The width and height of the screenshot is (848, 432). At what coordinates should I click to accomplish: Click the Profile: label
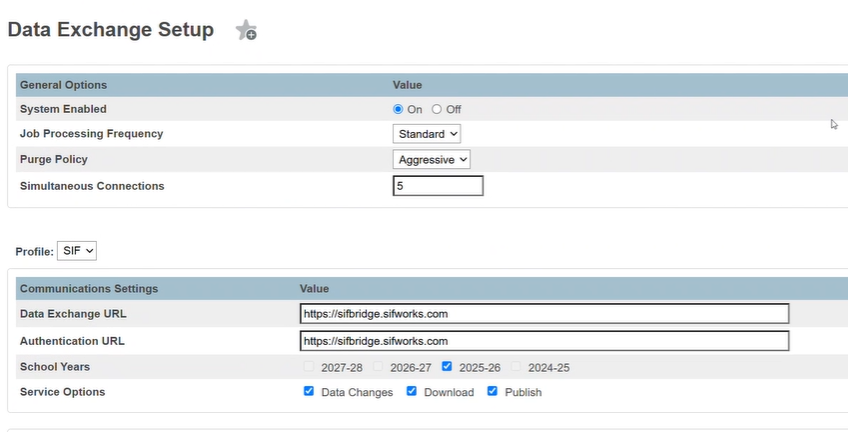pyautogui.click(x=34, y=252)
